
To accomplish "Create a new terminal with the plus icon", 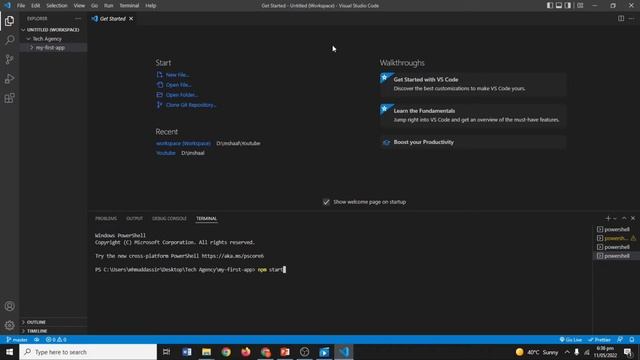I will [x=608, y=218].
